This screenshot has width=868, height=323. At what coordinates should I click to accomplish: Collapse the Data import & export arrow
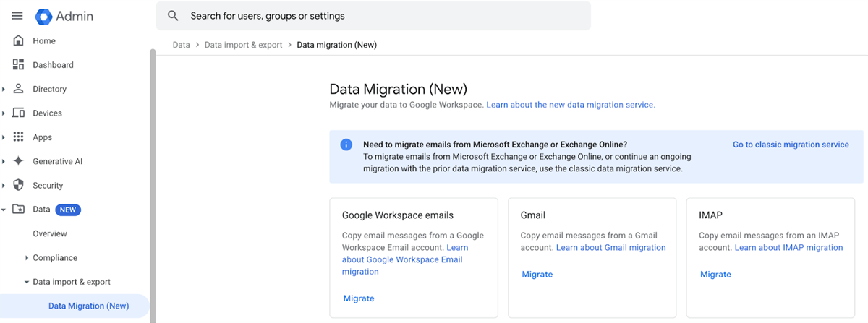tap(27, 282)
